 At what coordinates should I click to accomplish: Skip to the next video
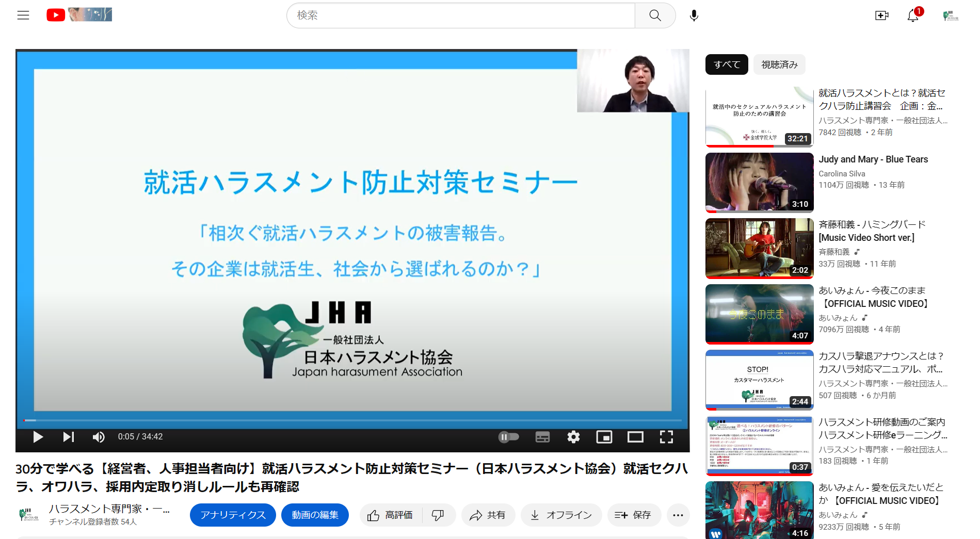click(68, 437)
